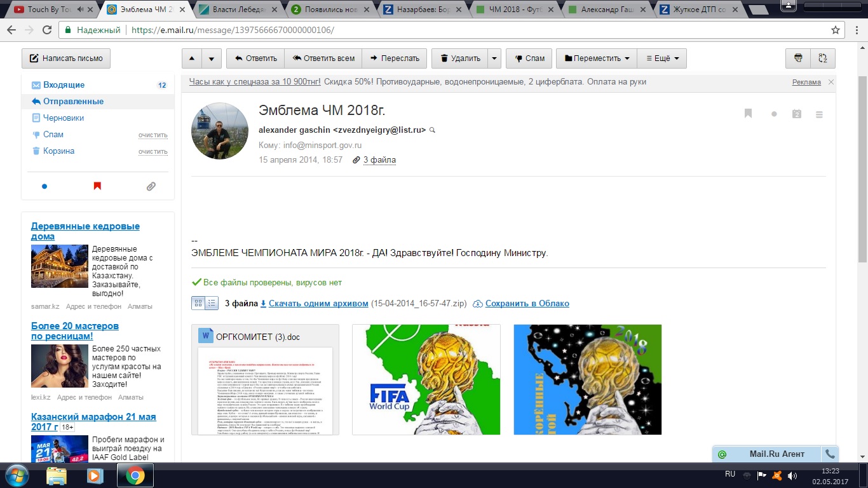Switch attachments to grid view
Viewport: 868px width, 488px height.
[x=198, y=303]
